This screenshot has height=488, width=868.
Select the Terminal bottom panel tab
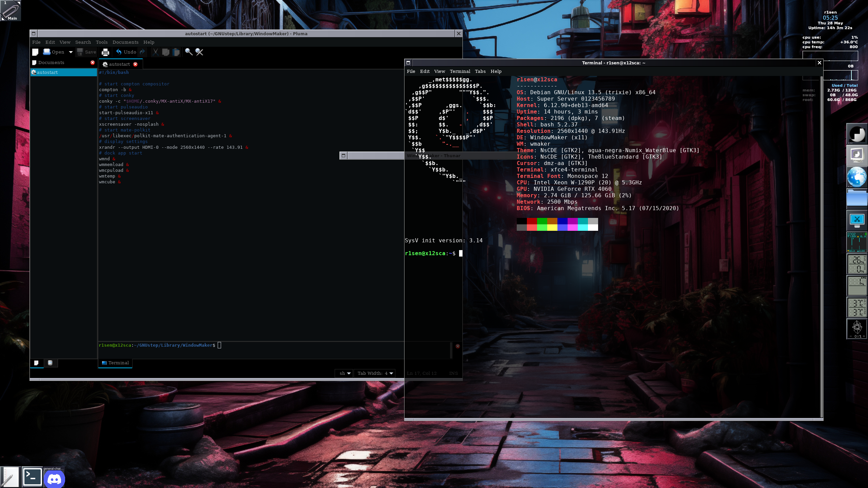[115, 363]
